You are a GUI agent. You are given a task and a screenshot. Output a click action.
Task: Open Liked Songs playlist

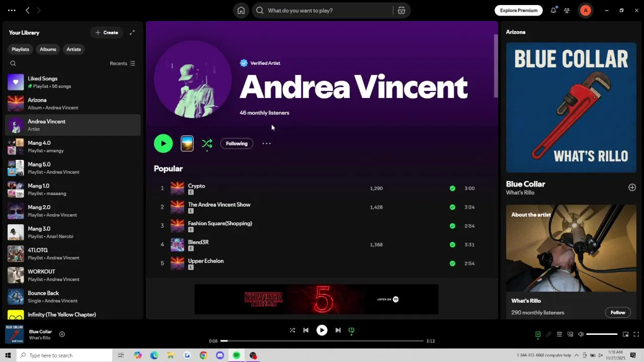(x=73, y=82)
